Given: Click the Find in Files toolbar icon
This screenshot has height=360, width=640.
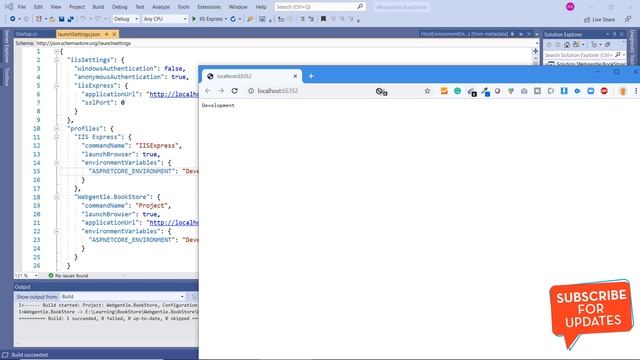Looking at the screenshot, I should 250,19.
